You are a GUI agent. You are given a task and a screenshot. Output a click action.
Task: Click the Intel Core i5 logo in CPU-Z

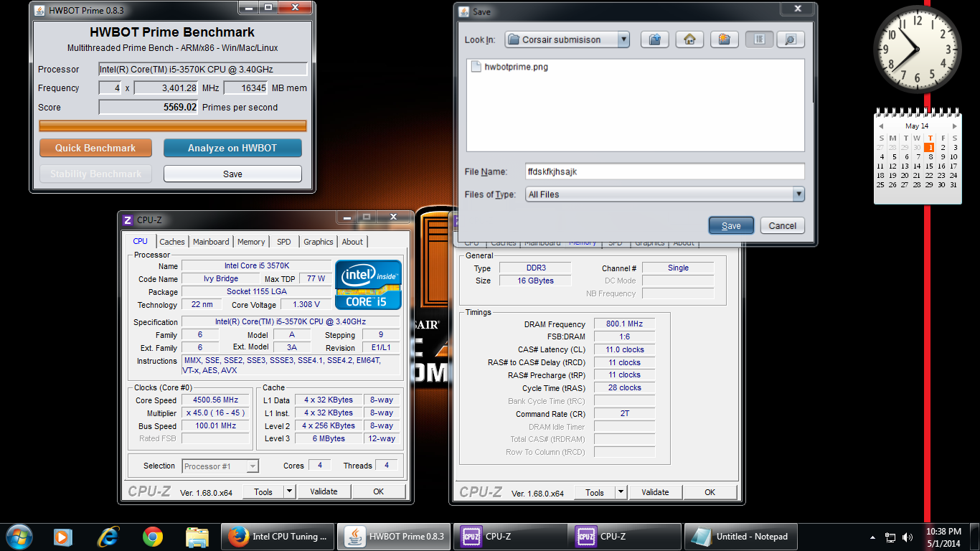pos(368,285)
